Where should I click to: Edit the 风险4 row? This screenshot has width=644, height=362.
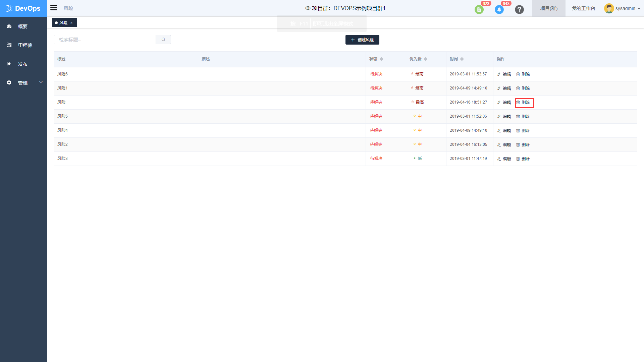click(504, 131)
